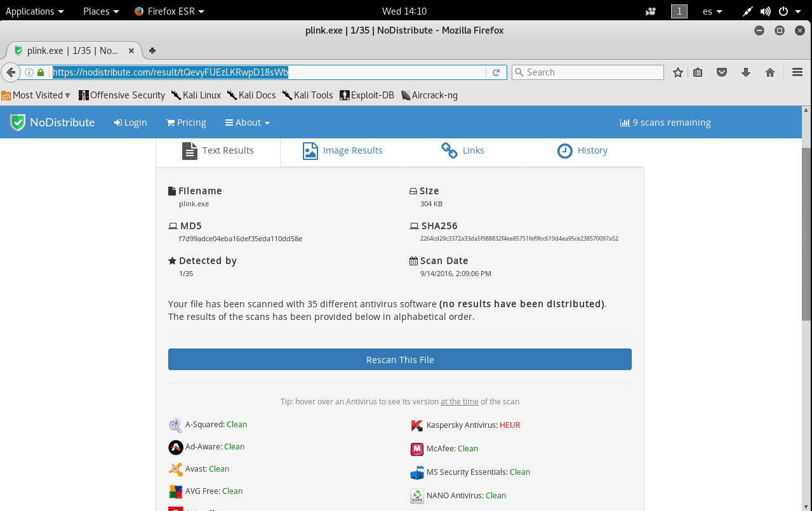Click the network connection icon in top panel
Screen dimensions: 812x511
(748, 11)
